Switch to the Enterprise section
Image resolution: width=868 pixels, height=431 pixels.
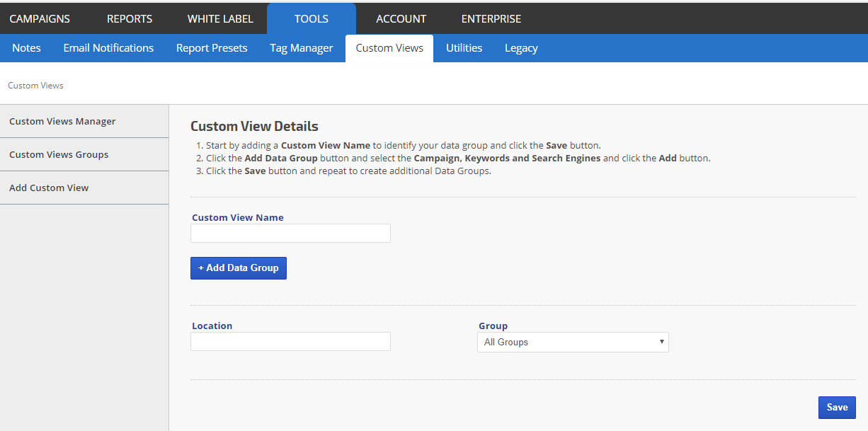[x=491, y=19]
